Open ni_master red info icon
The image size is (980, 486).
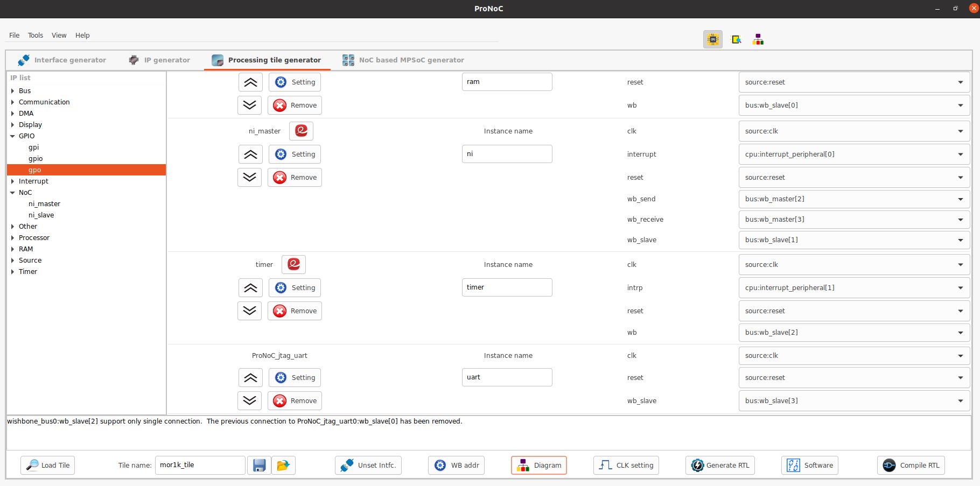pos(301,131)
